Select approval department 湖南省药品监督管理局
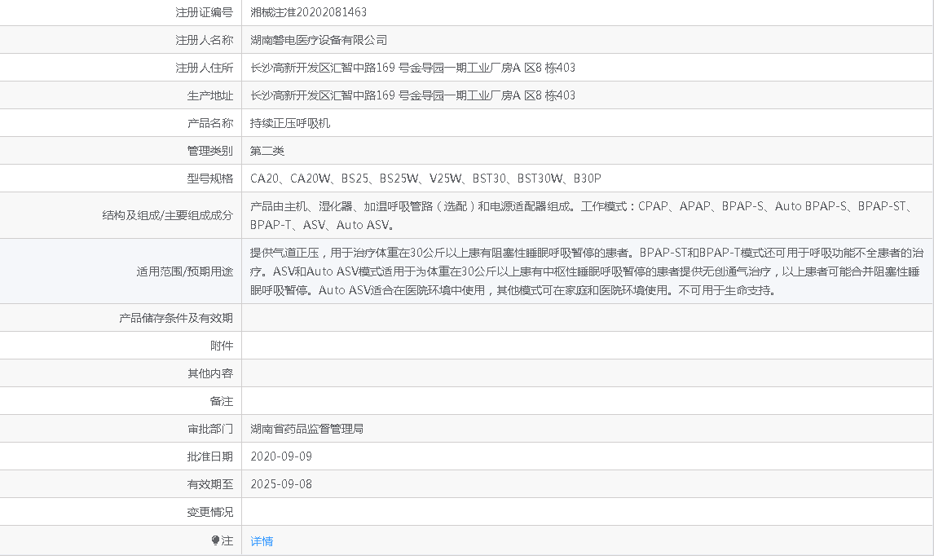 tap(306, 429)
